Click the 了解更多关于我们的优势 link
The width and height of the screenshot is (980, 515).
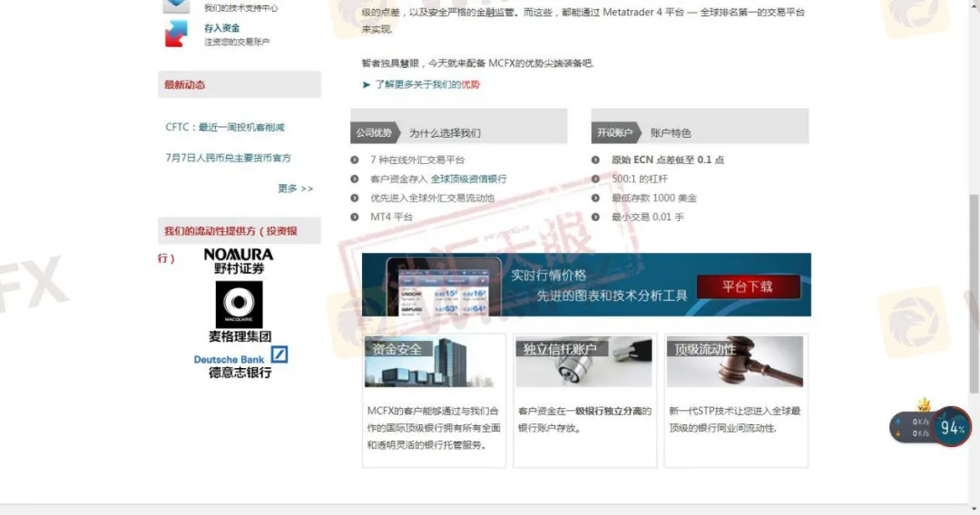(x=427, y=84)
